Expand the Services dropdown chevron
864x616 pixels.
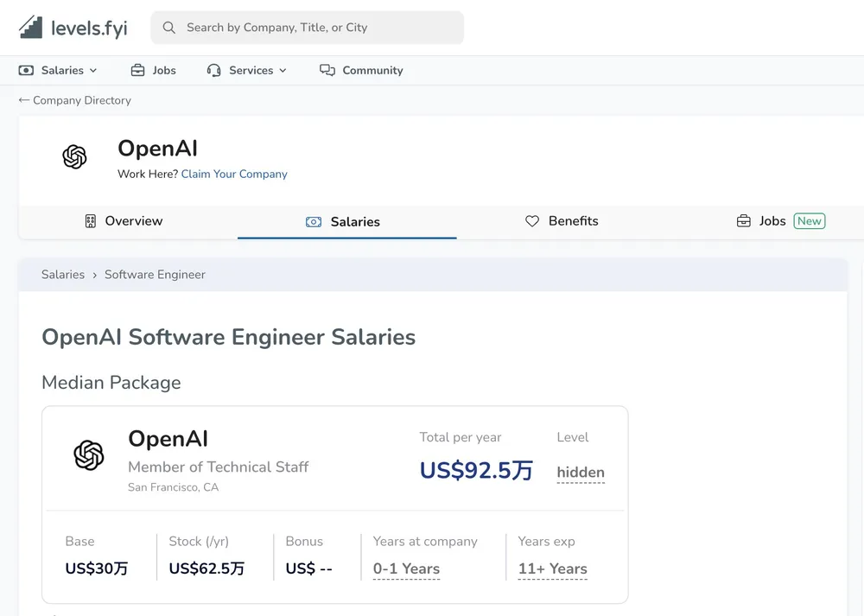(283, 71)
